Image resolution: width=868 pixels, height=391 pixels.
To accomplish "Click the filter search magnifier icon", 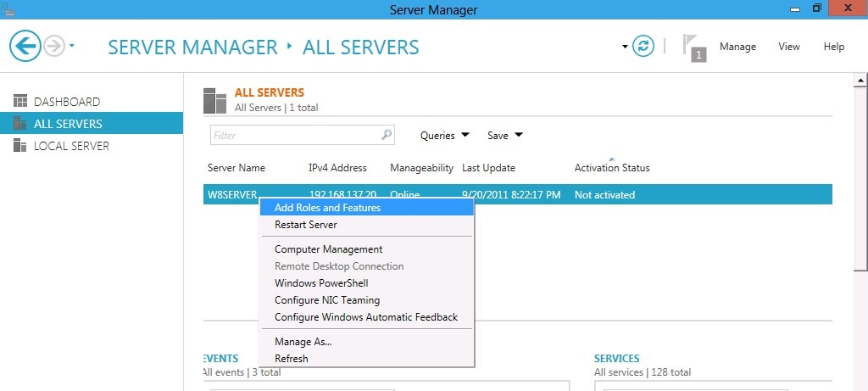I will pyautogui.click(x=387, y=135).
